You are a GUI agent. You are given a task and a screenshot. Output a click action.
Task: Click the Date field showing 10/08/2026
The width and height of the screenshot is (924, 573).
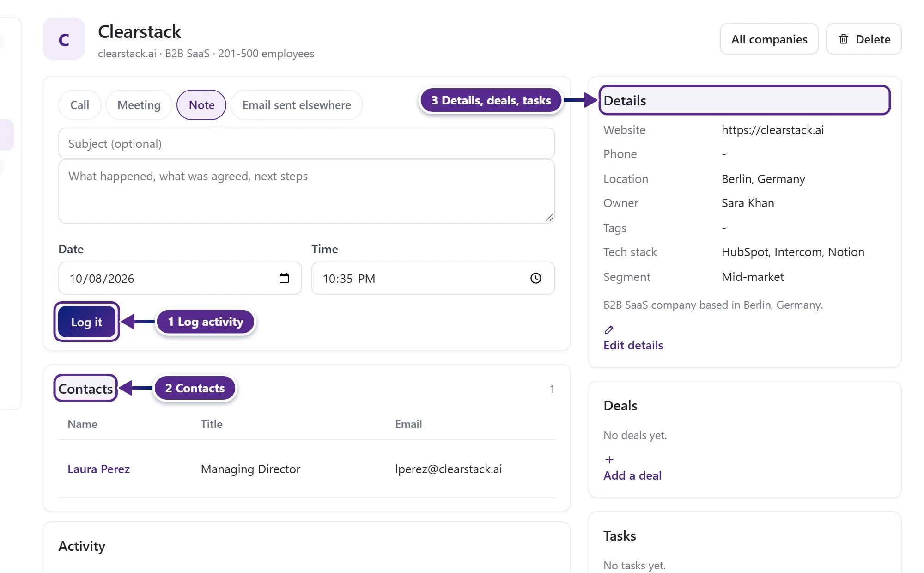click(x=180, y=278)
